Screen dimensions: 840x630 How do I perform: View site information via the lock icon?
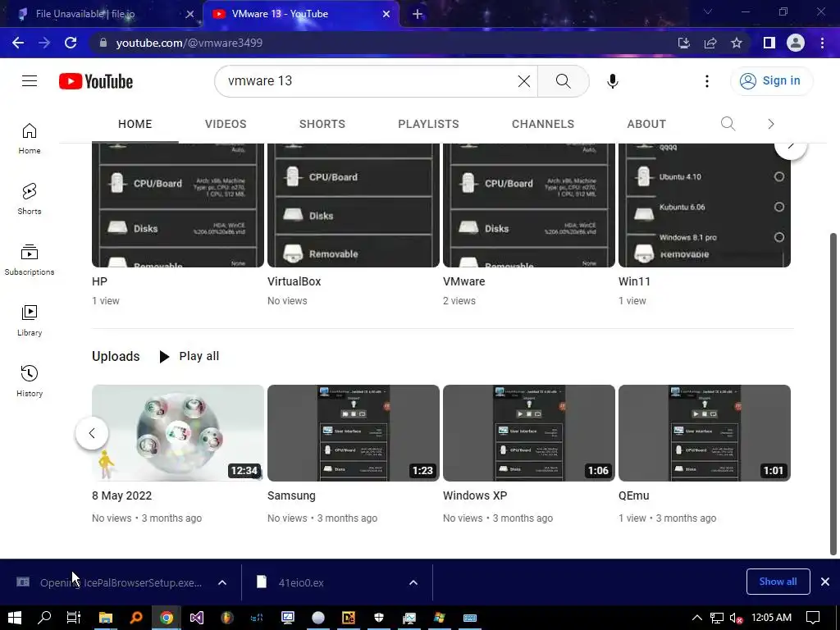tap(103, 43)
